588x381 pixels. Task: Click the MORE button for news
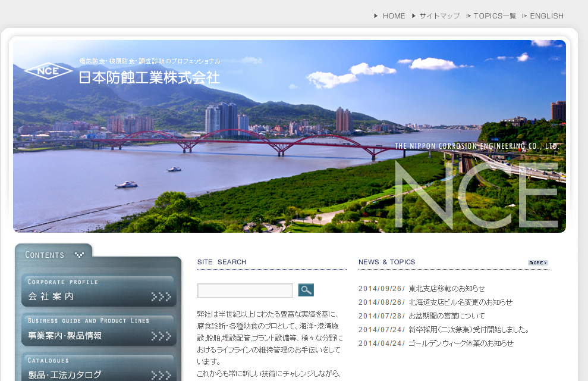[x=538, y=263]
